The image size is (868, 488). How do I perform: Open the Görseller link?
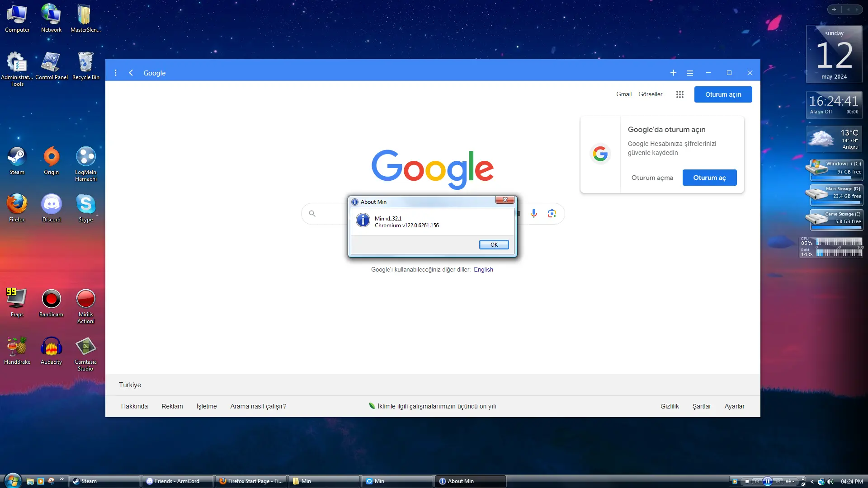pyautogui.click(x=650, y=94)
